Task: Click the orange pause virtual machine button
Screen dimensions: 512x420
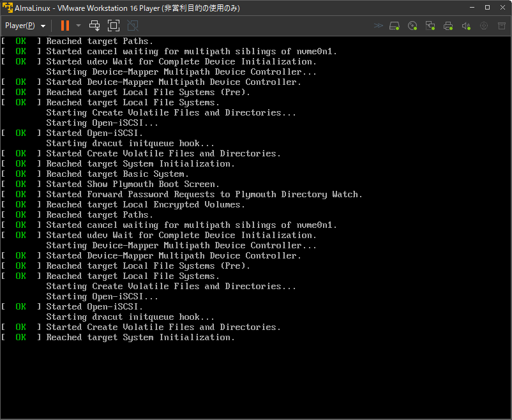Action: click(x=64, y=26)
